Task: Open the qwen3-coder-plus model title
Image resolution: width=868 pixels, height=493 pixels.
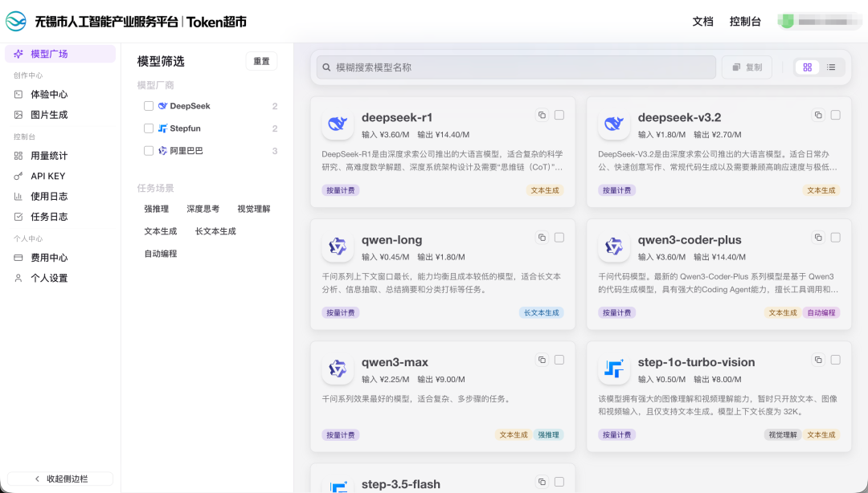Action: click(x=690, y=239)
